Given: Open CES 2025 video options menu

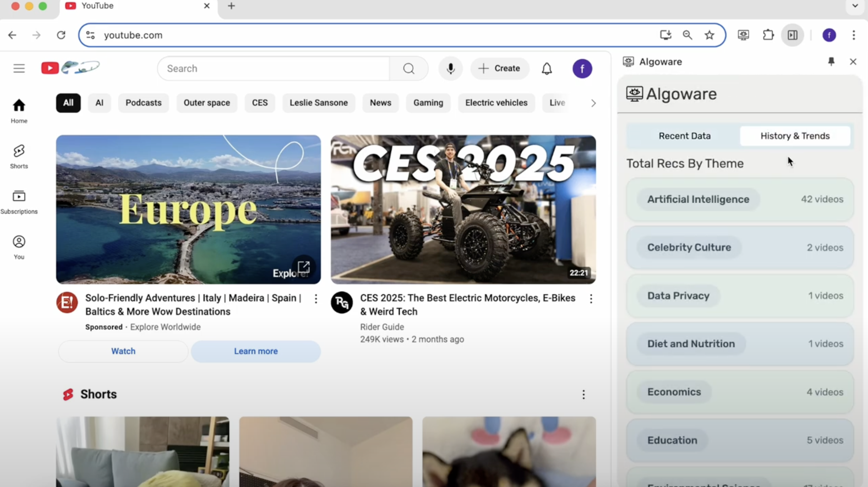Looking at the screenshot, I should click(591, 299).
